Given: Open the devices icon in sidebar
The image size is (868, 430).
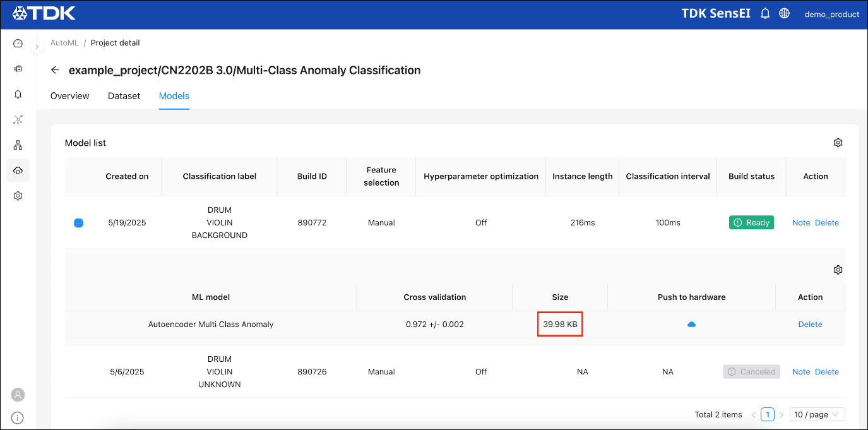Looking at the screenshot, I should (x=18, y=69).
